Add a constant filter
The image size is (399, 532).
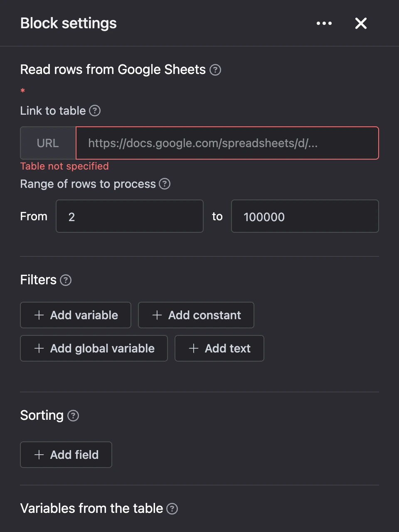tap(196, 315)
